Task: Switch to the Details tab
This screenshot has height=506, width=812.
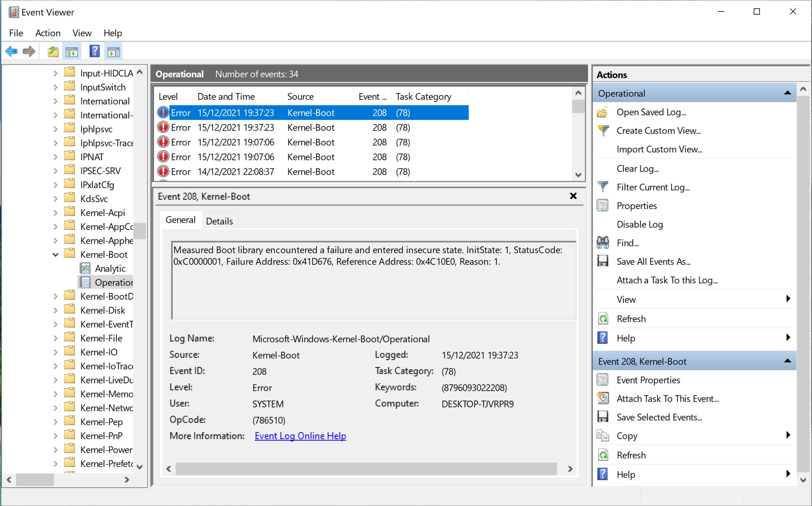Action: click(x=219, y=221)
